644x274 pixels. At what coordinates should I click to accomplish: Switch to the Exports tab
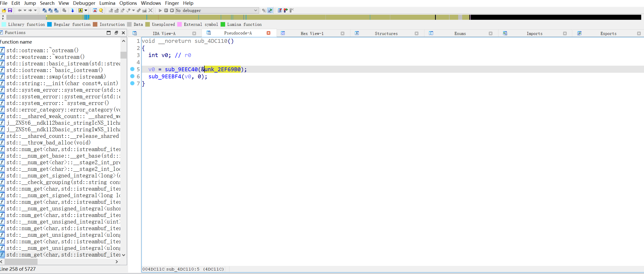[609, 33]
